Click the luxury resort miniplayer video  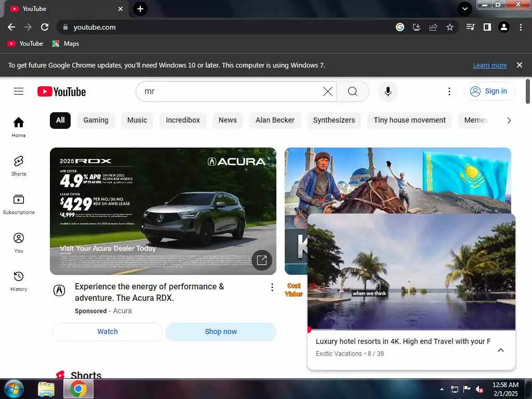[411, 271]
